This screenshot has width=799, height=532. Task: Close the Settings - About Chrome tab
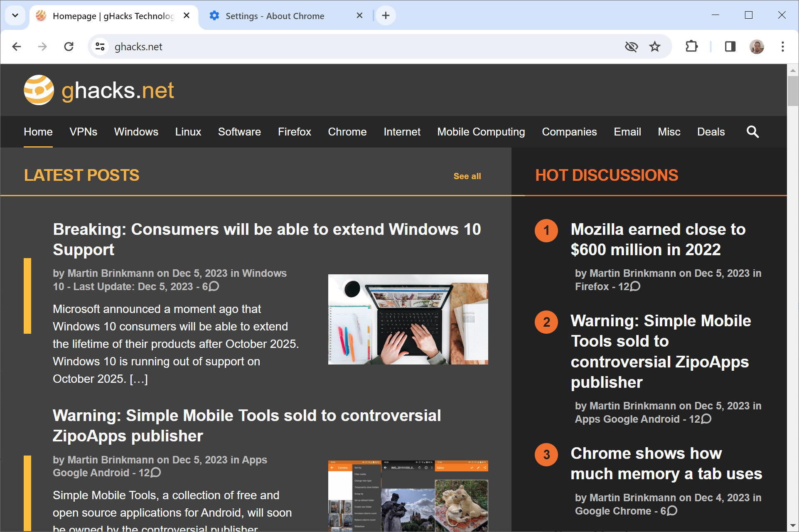point(359,16)
